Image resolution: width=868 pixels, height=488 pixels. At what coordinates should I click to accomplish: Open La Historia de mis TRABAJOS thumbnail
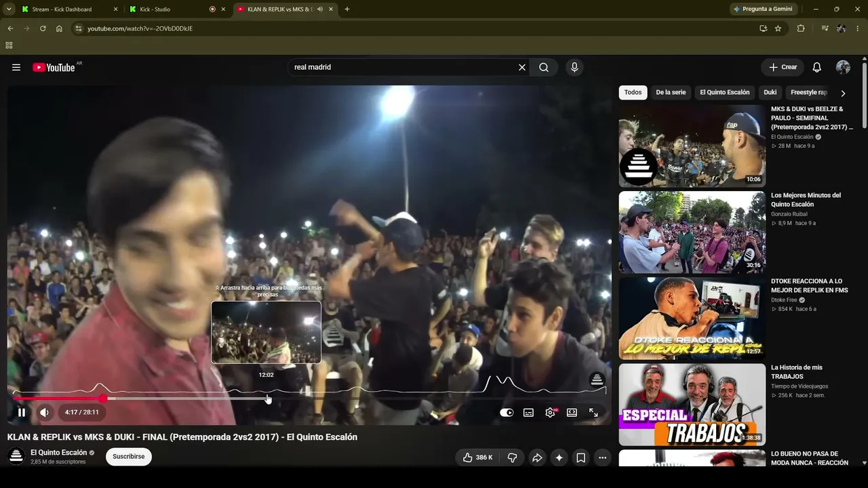[692, 405]
